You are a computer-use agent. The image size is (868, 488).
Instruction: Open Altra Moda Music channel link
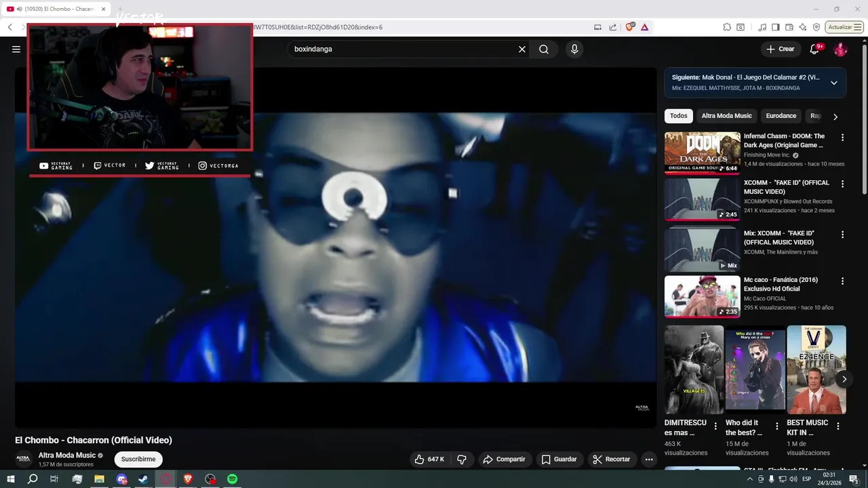(x=67, y=455)
